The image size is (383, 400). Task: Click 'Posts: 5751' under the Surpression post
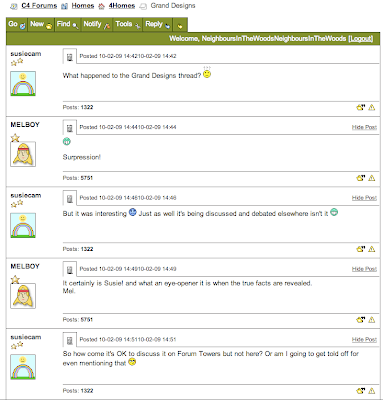[78, 178]
